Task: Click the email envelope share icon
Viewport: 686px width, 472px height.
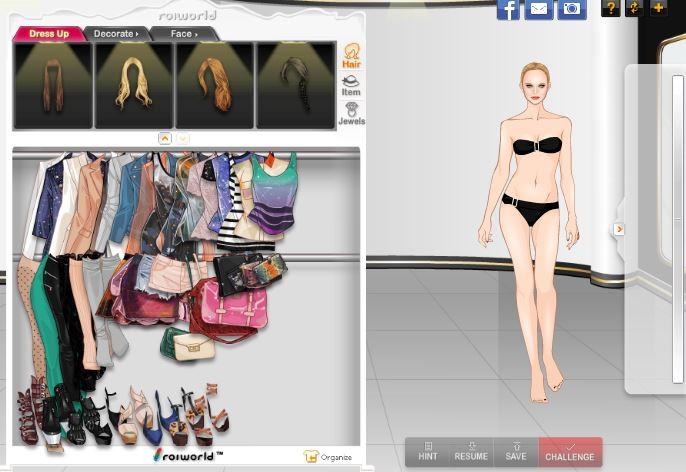Action: click(539, 9)
